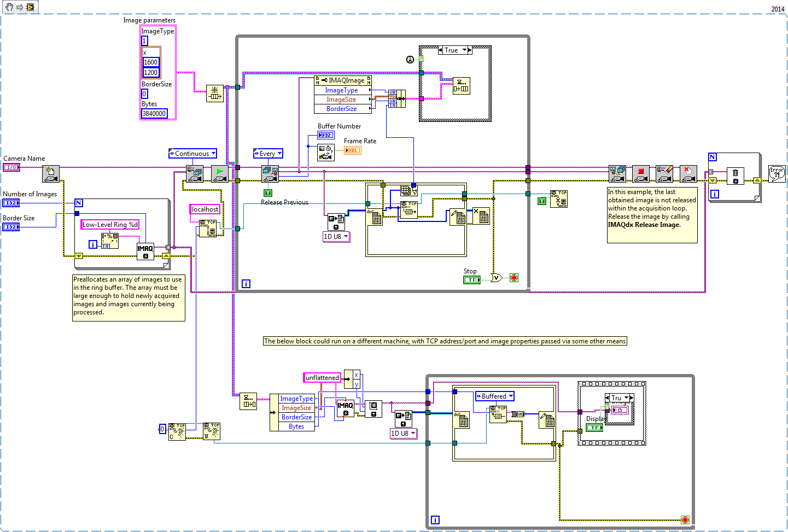Select the IMAQdx Get Image node under Every
The height and width of the screenshot is (532, 788).
click(270, 174)
